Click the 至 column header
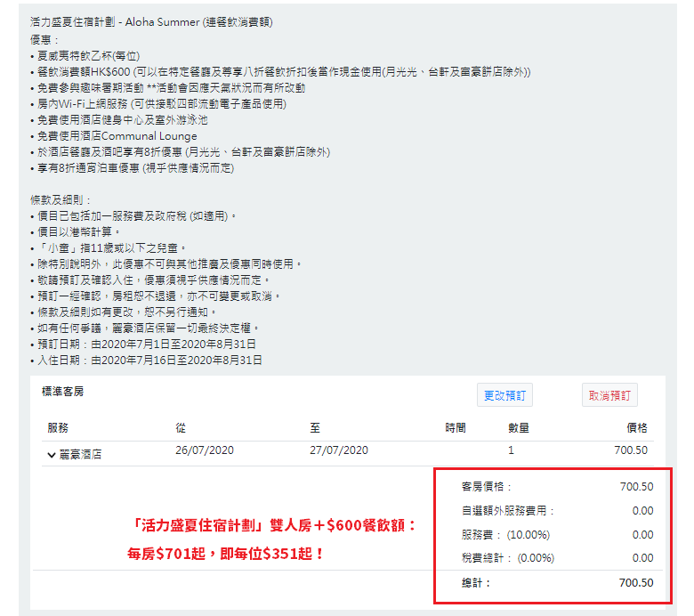This screenshot has width=694, height=616. click(315, 428)
